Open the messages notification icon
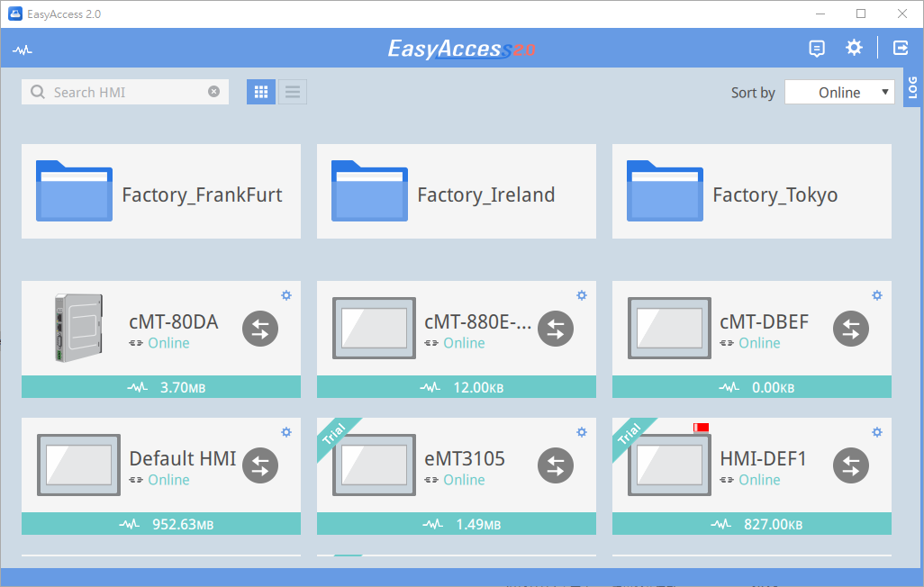 click(x=817, y=49)
